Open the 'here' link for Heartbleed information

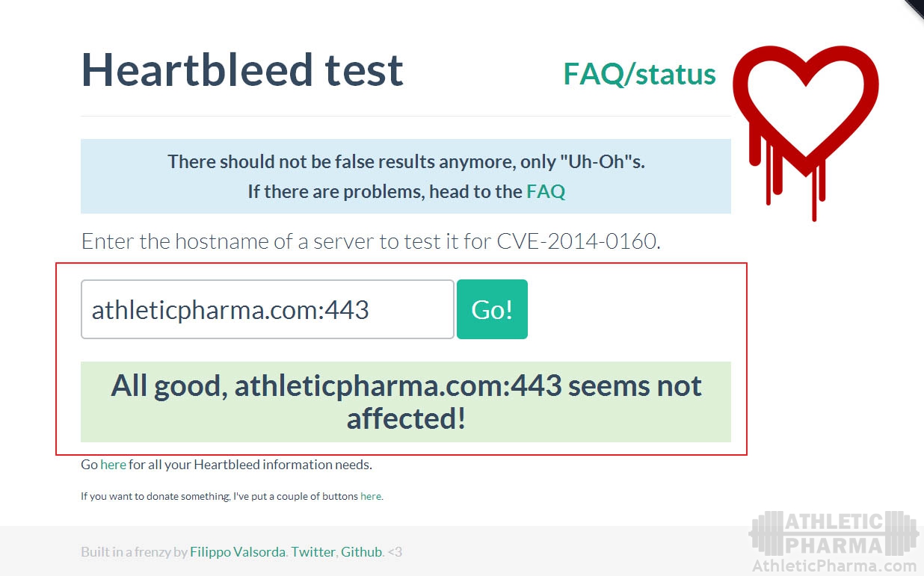click(113, 465)
